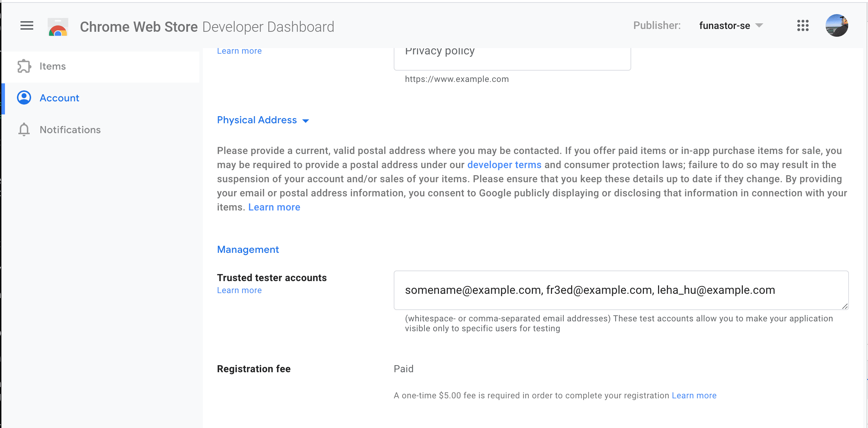Click the Items navigation icon
The width and height of the screenshot is (868, 428).
point(24,66)
